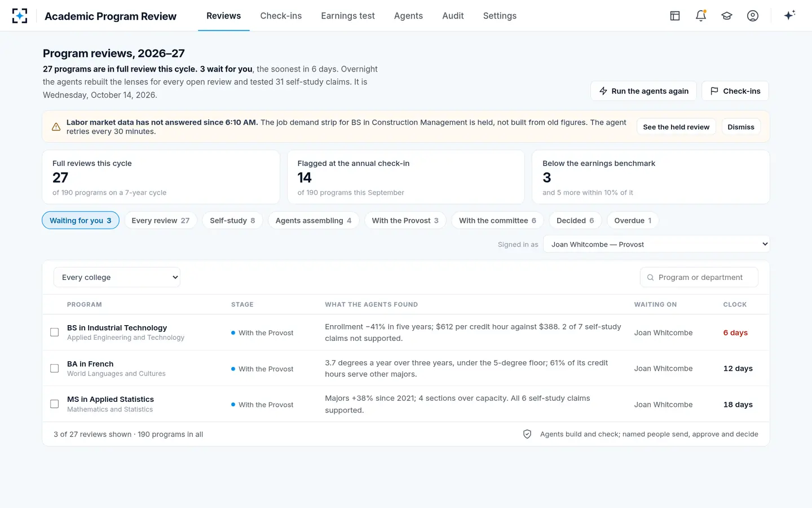
Task: Open the Flagged at the annual check-in card
Action: click(x=406, y=177)
